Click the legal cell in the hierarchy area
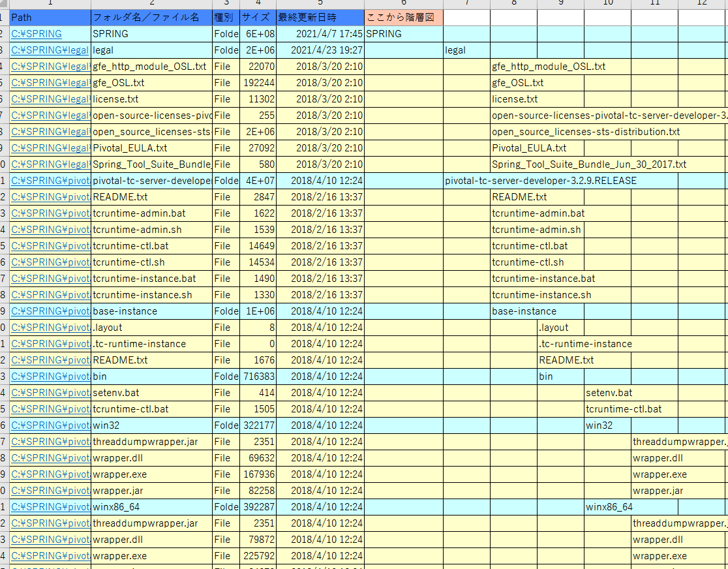728x569 pixels. coord(455,50)
